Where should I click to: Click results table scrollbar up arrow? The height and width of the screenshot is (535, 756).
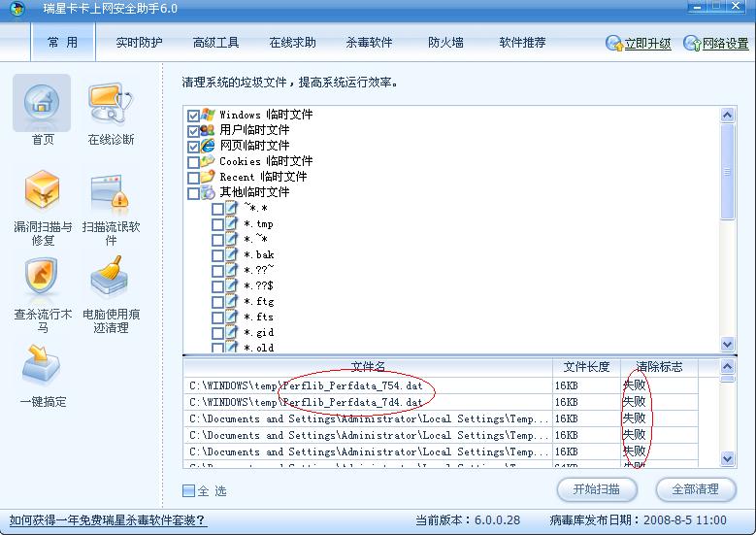pyautogui.click(x=727, y=367)
